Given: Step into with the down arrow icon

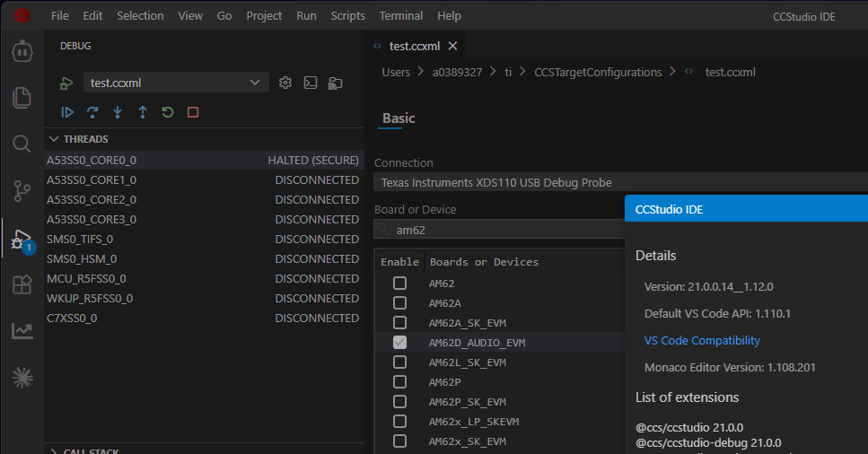Looking at the screenshot, I should (x=118, y=112).
